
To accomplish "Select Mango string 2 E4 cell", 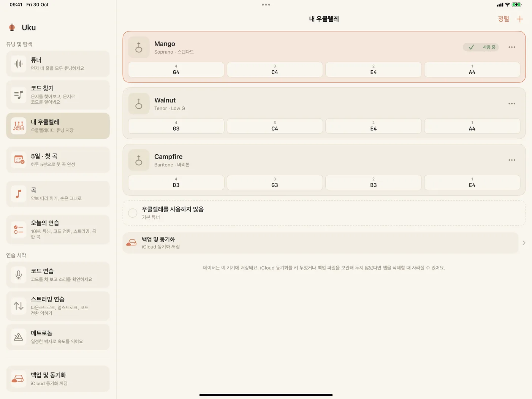I will 374,70.
